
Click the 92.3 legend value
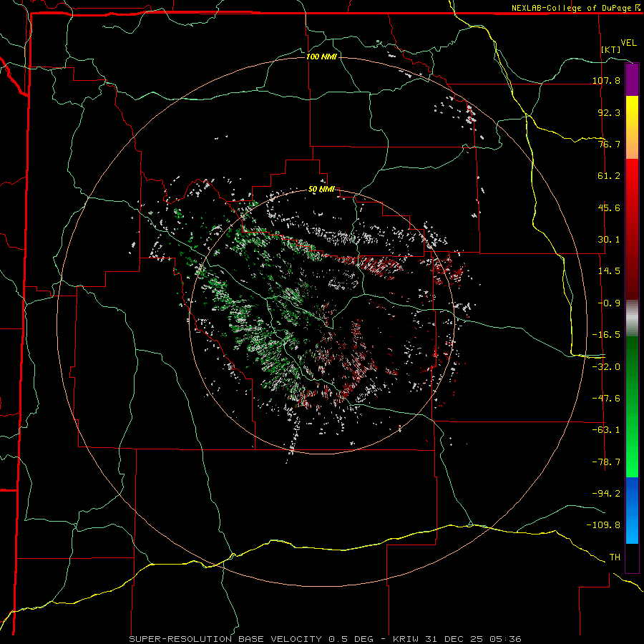click(609, 112)
